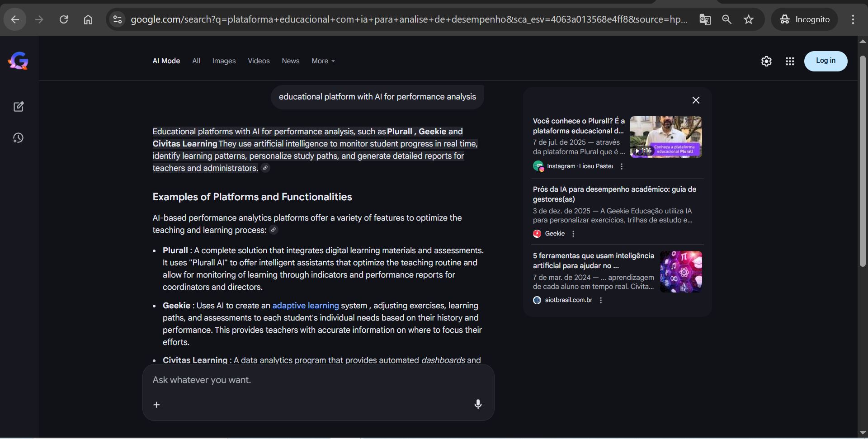868x439 pixels.
Task: Open 'Você conhece o Plurall?' source
Action: click(579, 126)
